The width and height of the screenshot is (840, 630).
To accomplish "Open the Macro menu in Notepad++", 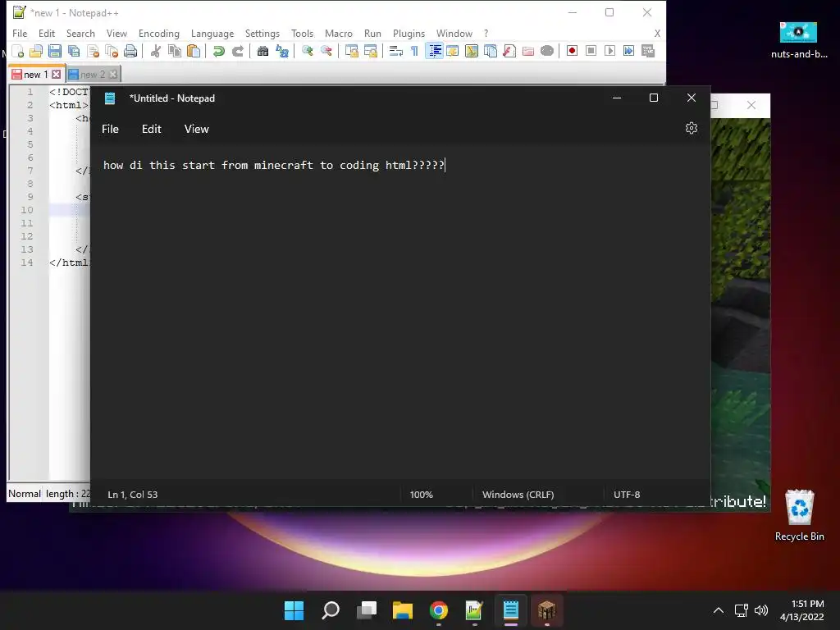I will click(339, 33).
